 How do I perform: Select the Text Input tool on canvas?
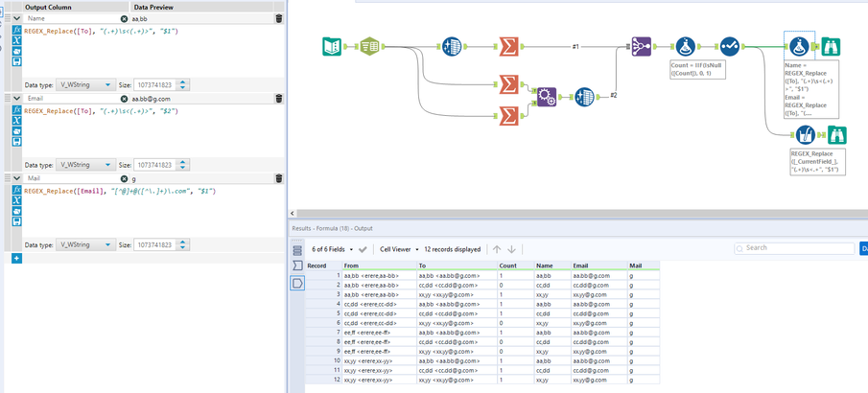pyautogui.click(x=332, y=47)
